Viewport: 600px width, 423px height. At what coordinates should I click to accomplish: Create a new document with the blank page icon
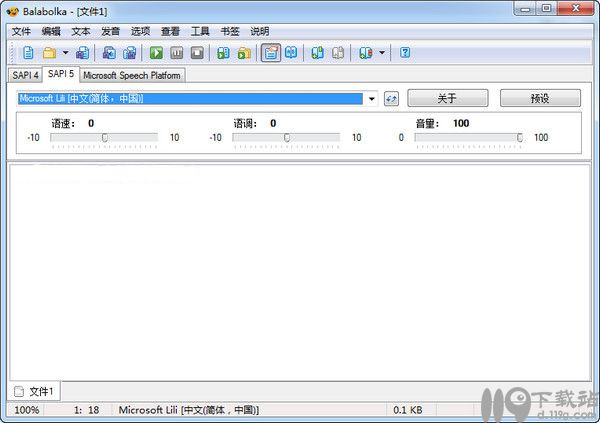click(28, 53)
